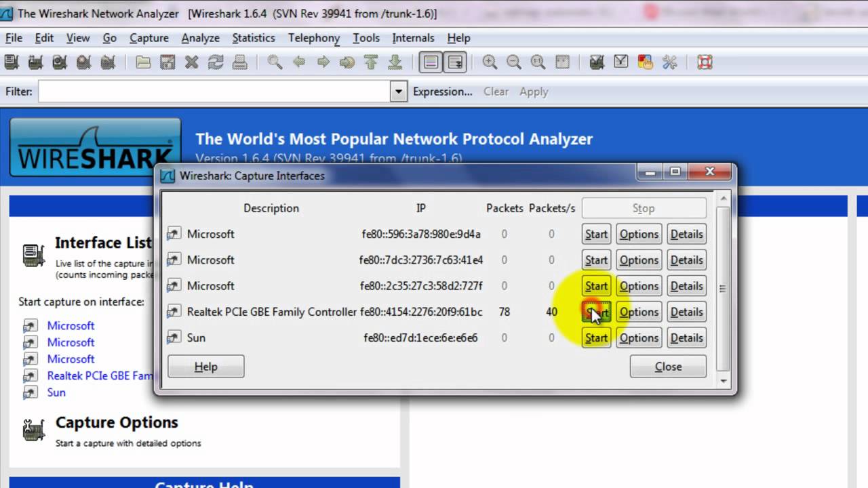Viewport: 868px width, 488px height.
Task: Open the Internals menu
Action: [x=413, y=38]
